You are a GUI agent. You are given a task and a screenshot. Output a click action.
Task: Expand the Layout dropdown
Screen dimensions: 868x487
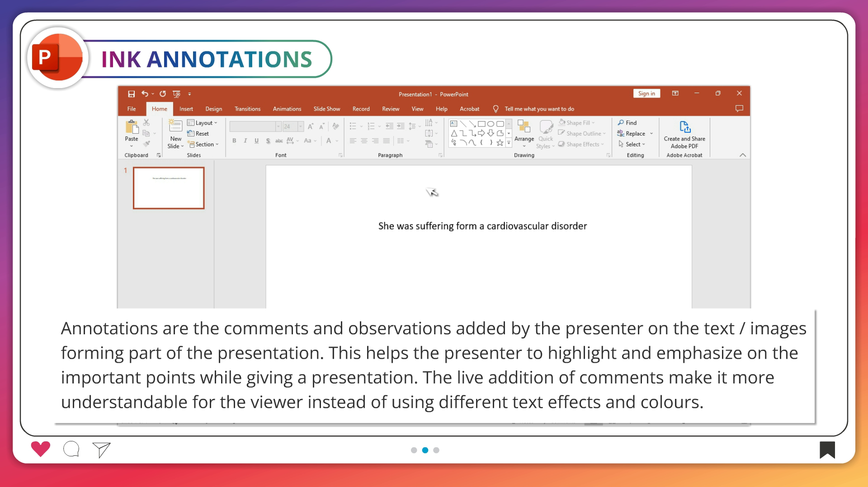pyautogui.click(x=203, y=123)
